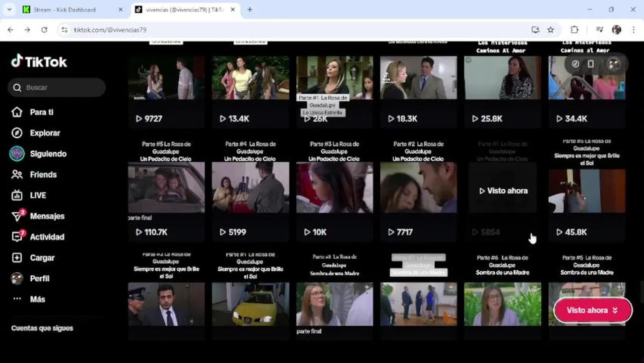Open the Visto ahora video thumbnail

point(503,190)
